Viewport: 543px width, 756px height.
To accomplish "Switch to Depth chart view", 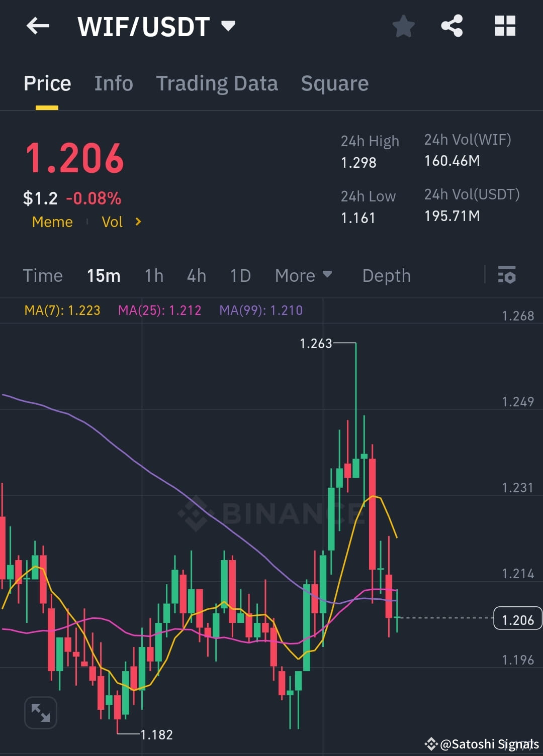I will [x=386, y=275].
